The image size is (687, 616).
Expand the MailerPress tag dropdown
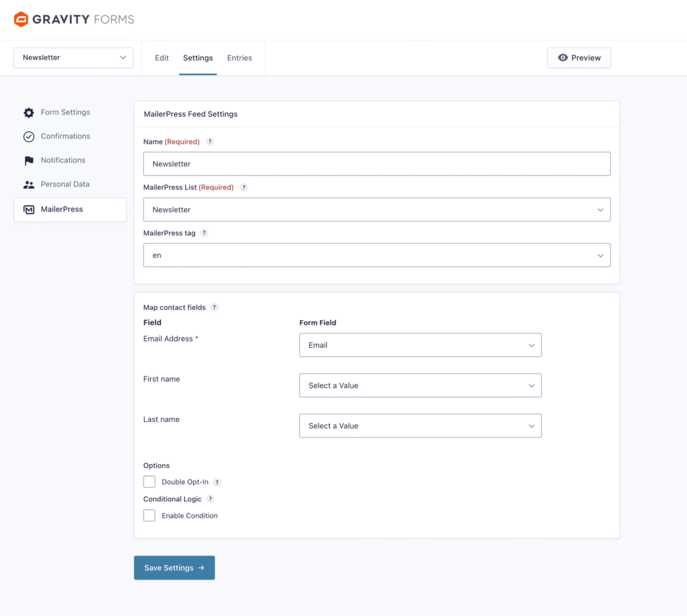pyautogui.click(x=376, y=255)
